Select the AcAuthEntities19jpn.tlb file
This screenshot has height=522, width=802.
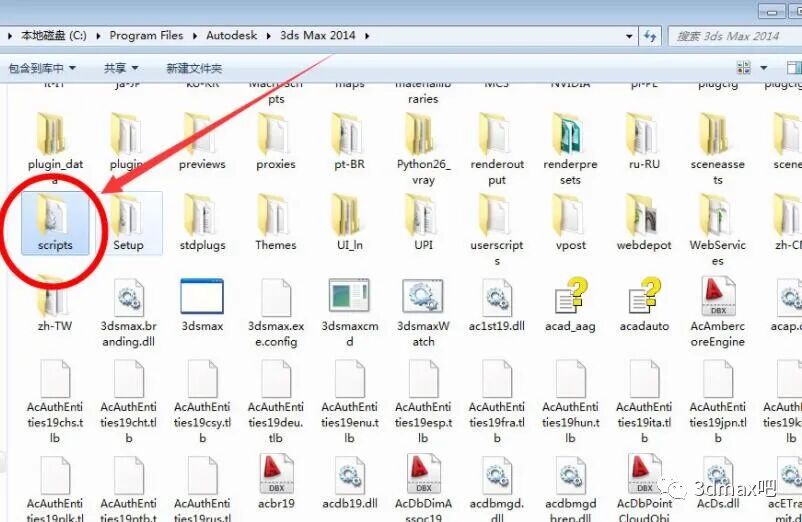pos(718,401)
